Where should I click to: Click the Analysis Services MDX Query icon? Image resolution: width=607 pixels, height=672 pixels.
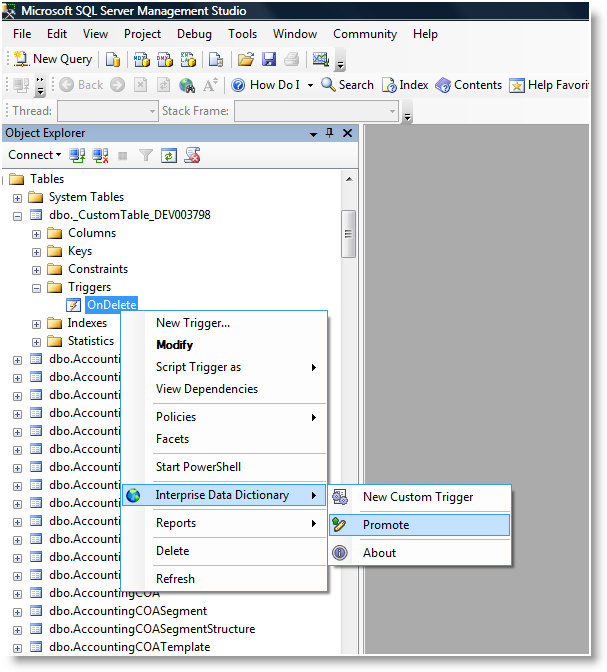(141, 59)
